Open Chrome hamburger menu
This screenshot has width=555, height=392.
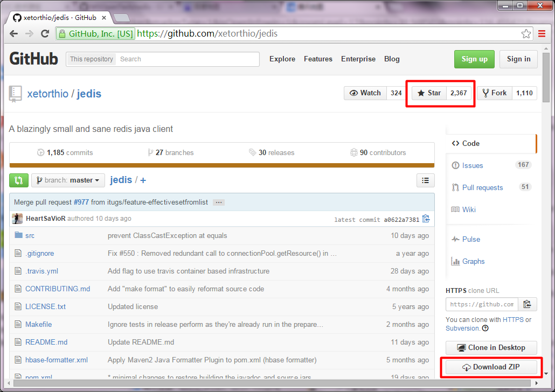[x=542, y=33]
